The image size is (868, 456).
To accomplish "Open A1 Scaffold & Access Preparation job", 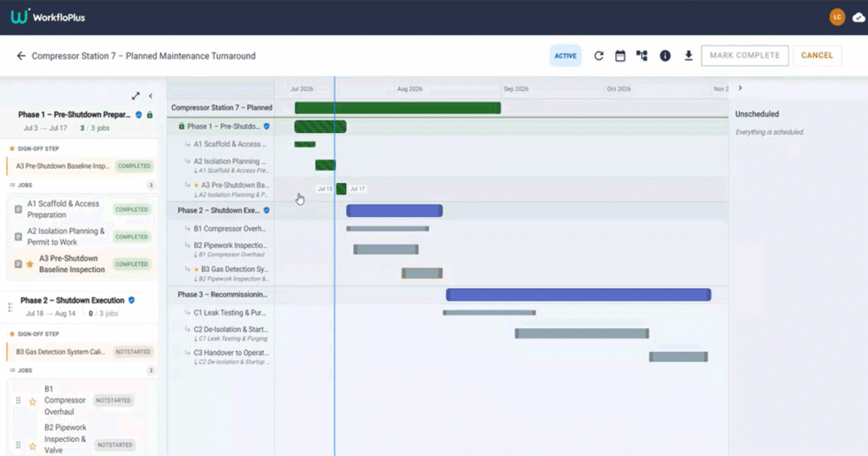I will pyautogui.click(x=81, y=209).
